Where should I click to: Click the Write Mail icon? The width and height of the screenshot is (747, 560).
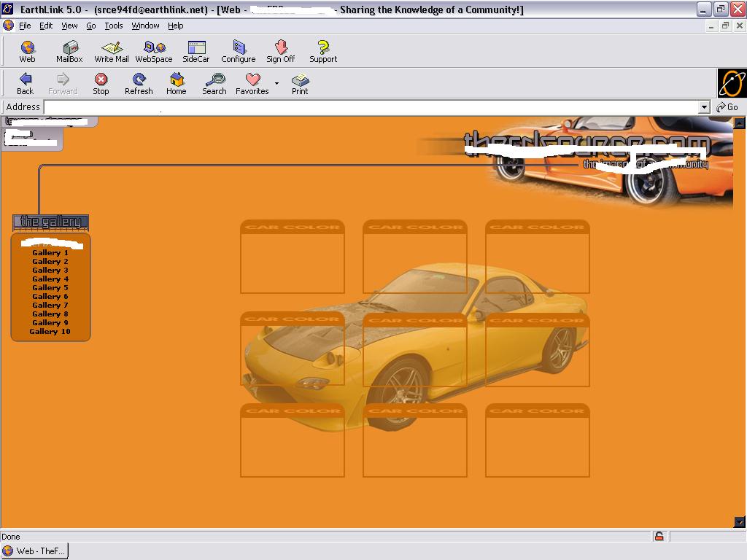coord(112,51)
